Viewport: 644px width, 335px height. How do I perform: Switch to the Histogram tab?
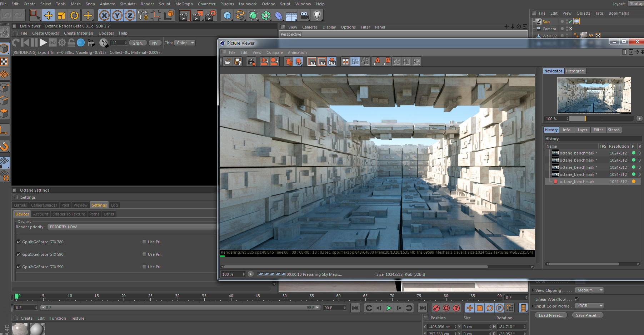[x=575, y=71]
